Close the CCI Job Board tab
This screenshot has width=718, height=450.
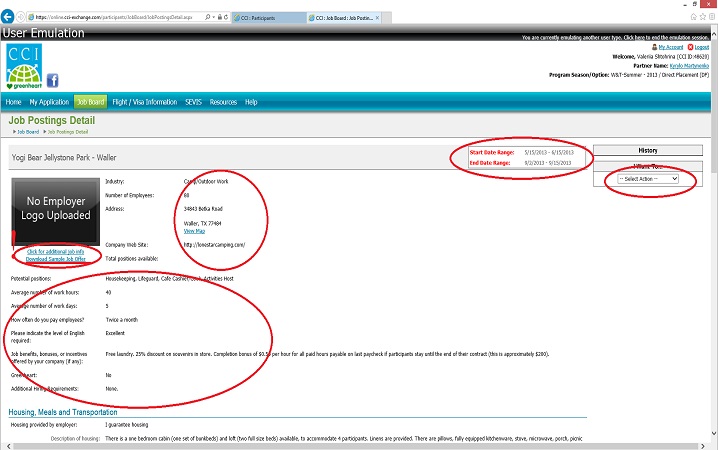click(377, 18)
